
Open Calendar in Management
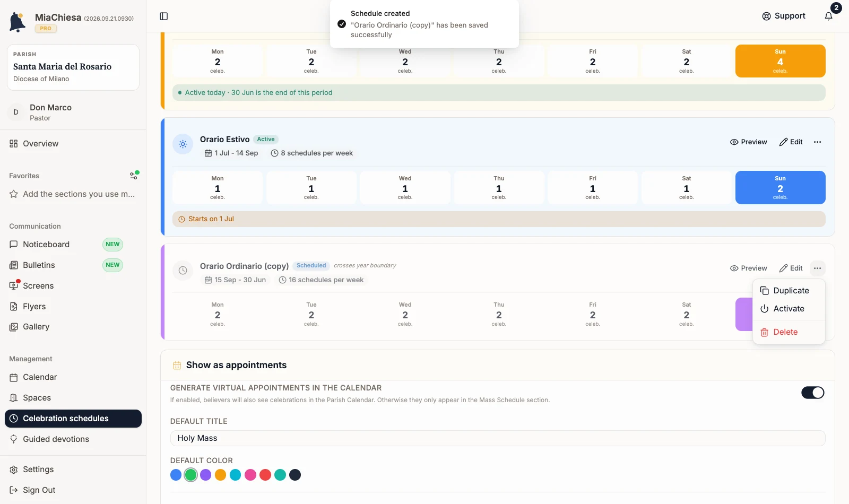(x=73, y=377)
